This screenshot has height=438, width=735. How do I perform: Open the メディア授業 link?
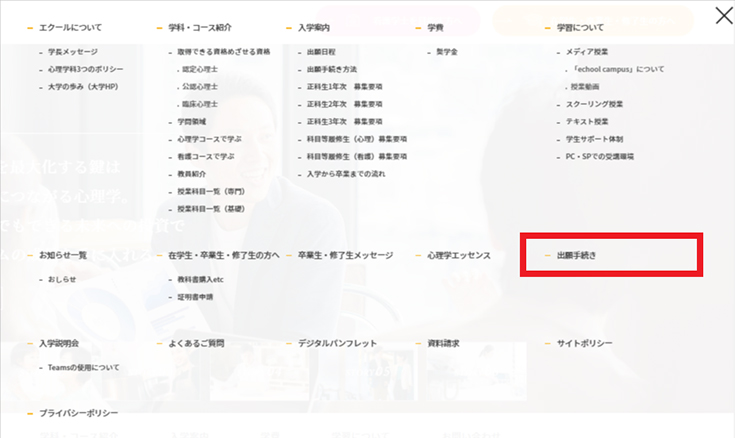pos(587,52)
